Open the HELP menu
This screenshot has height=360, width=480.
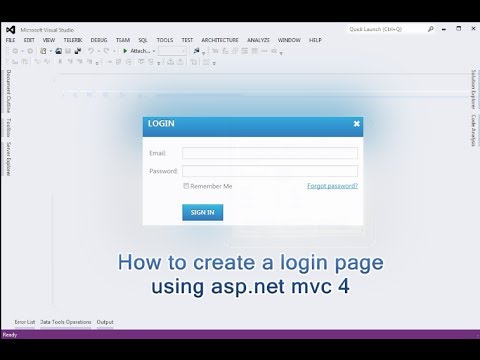coord(315,40)
